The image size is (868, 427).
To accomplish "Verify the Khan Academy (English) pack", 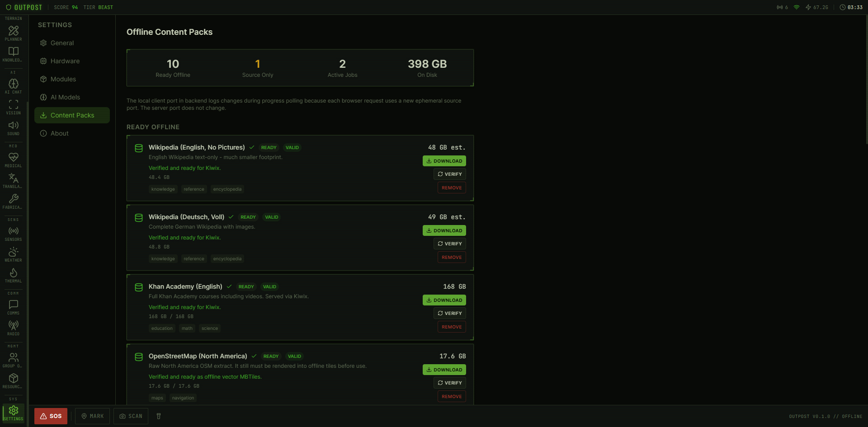I will click(x=449, y=313).
